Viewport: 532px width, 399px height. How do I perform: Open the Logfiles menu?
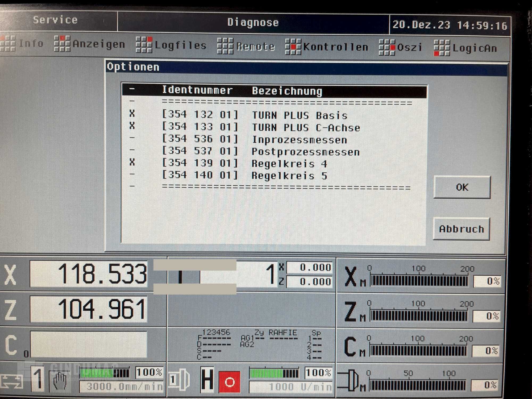180,45
